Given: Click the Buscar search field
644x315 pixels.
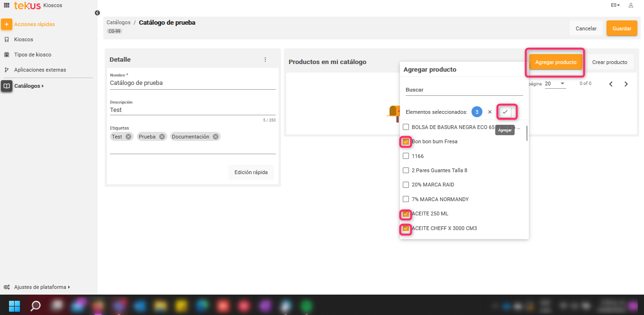Looking at the screenshot, I should (463, 90).
